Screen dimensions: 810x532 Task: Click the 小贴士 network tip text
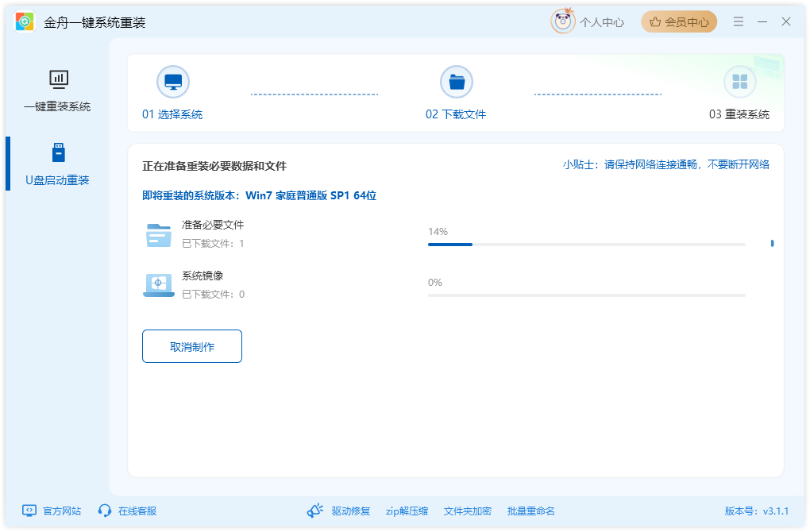point(666,165)
